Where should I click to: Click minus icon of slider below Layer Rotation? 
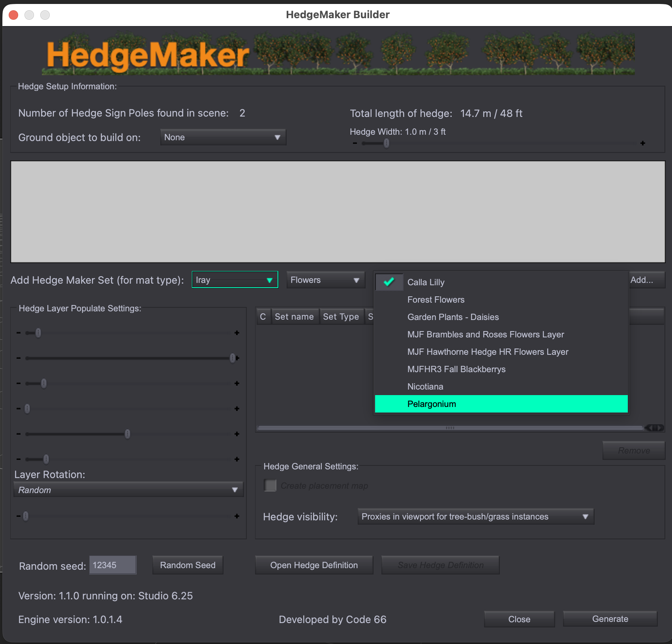click(x=19, y=516)
